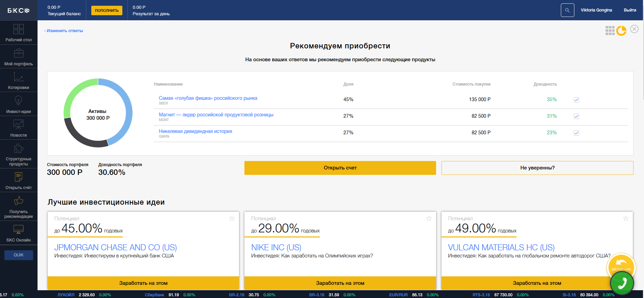Click the Стоимость покупки column header
Viewport: 644px width, 298px height.
pyautogui.click(x=471, y=84)
